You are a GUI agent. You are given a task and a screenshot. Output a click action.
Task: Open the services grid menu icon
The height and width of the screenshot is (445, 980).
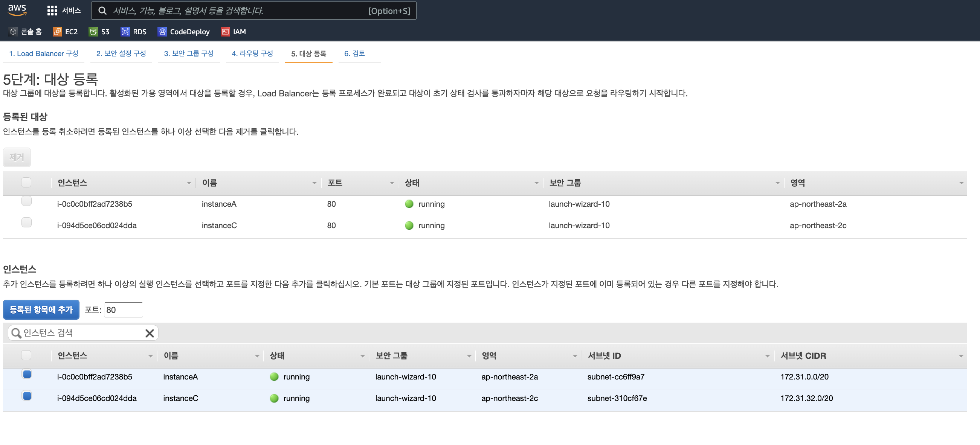(52, 11)
